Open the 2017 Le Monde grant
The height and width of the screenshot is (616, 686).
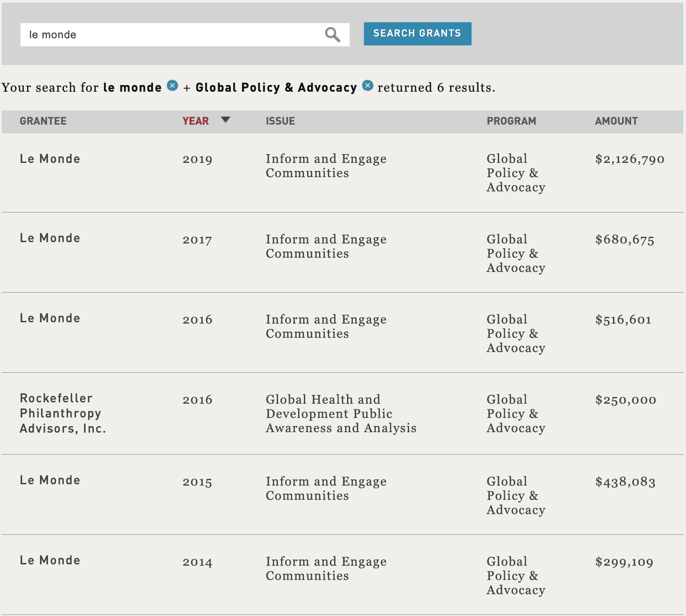50,238
